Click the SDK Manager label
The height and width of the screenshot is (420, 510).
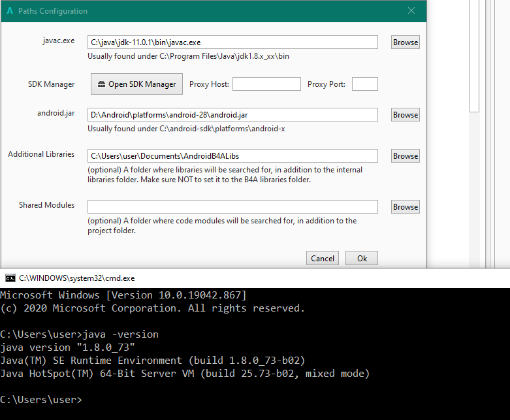tap(51, 84)
